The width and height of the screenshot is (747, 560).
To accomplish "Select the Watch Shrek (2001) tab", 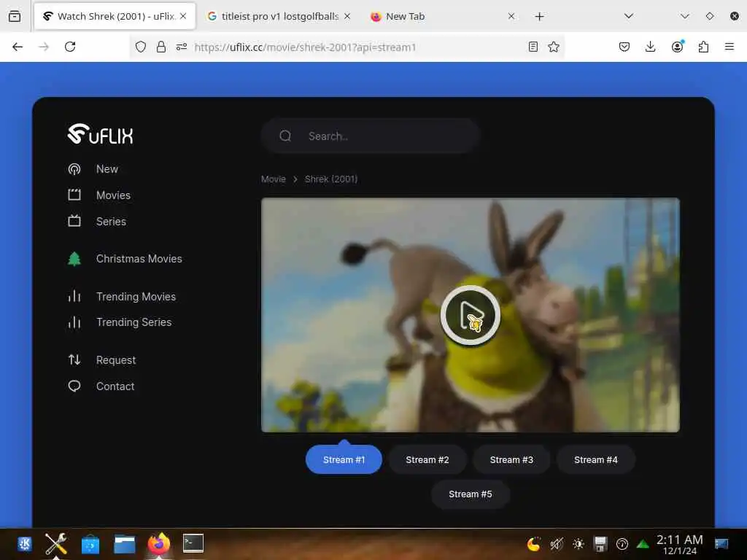I will [115, 16].
